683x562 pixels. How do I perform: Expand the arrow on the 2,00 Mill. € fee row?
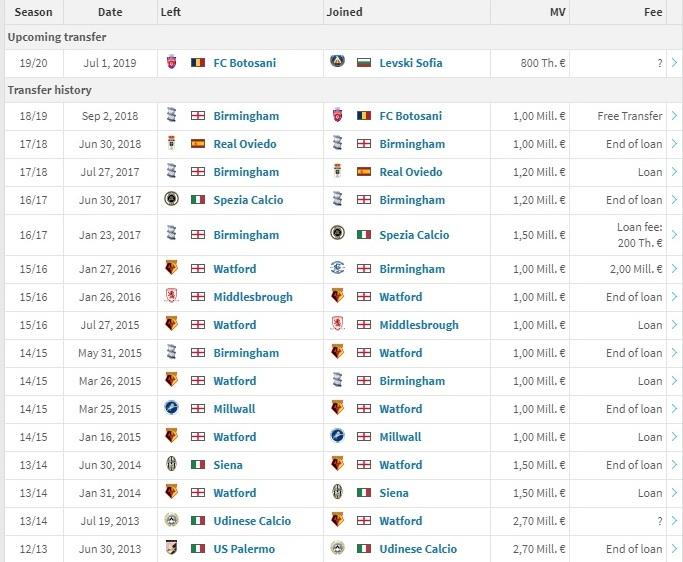(x=674, y=269)
